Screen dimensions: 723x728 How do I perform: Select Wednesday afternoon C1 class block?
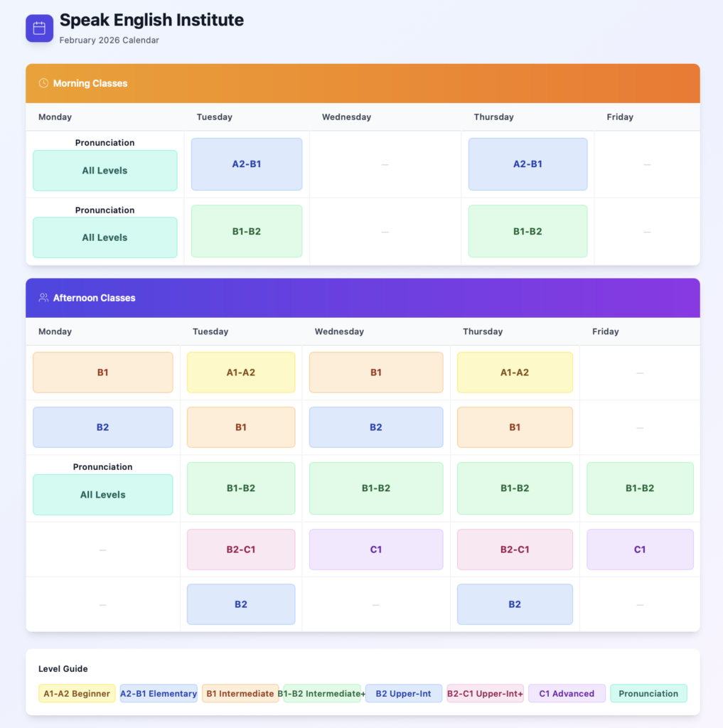tap(376, 550)
